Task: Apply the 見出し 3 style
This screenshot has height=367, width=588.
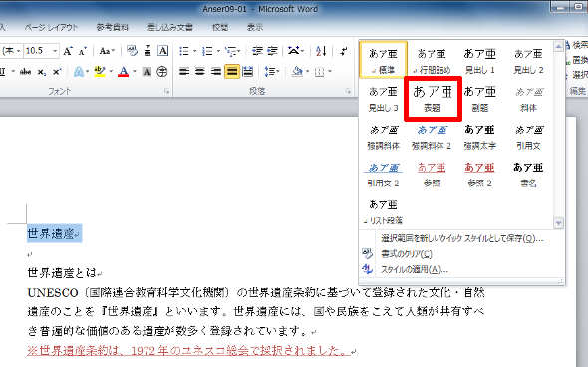Action: [x=383, y=99]
